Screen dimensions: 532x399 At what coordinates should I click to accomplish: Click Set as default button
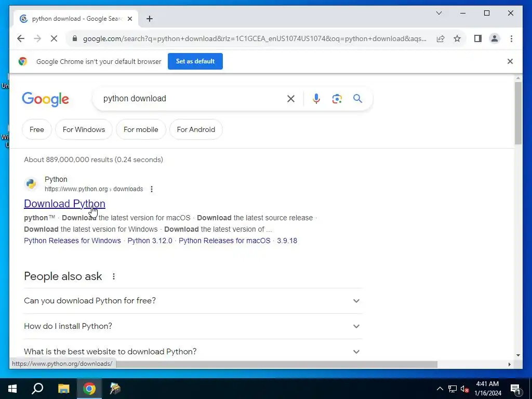tap(195, 61)
